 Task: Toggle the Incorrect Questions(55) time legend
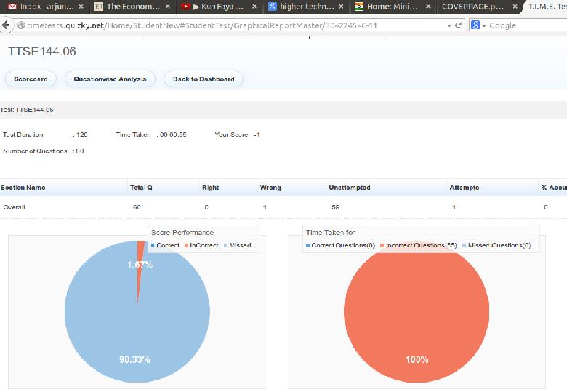pyautogui.click(x=417, y=246)
